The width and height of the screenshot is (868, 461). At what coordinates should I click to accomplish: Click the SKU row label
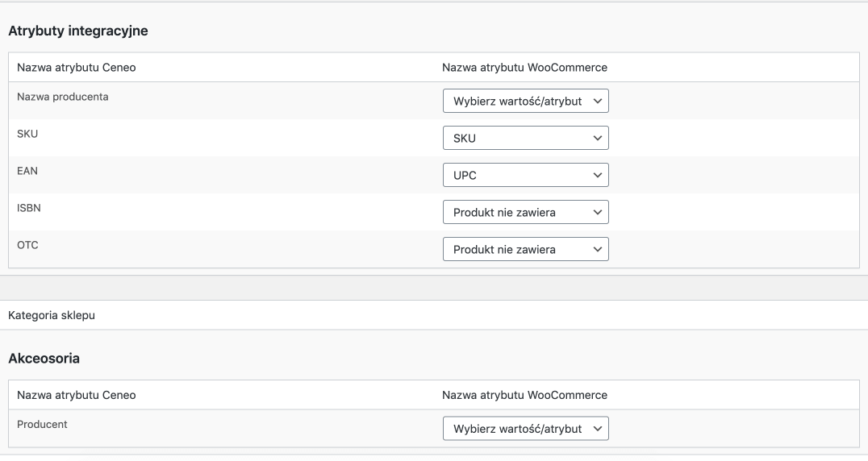tap(27, 134)
